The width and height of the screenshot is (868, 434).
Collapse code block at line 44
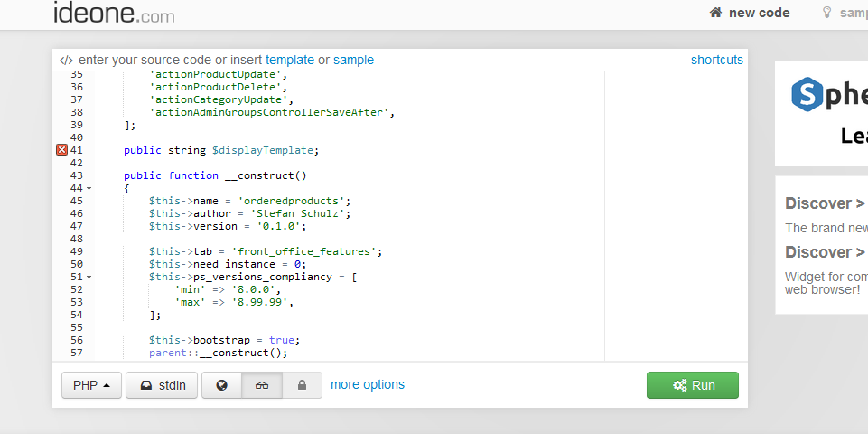point(89,188)
